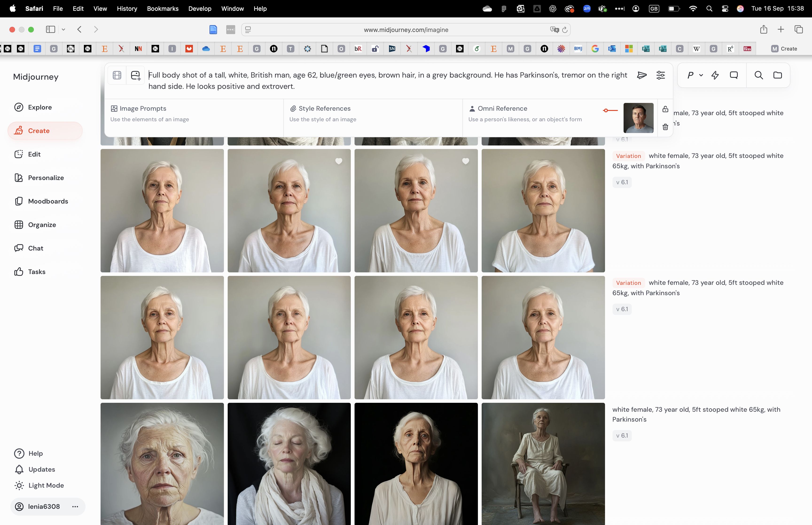The height and width of the screenshot is (525, 812).
Task: Open lenia6308 account options menu
Action: click(75, 507)
